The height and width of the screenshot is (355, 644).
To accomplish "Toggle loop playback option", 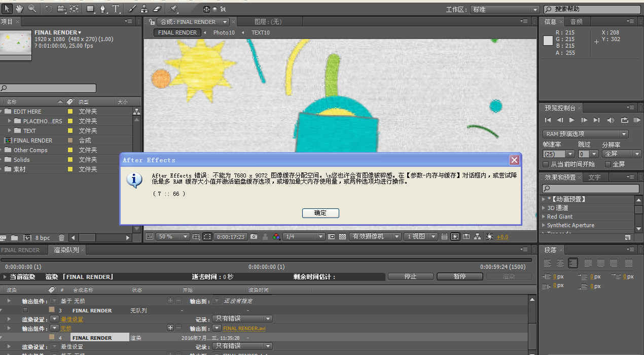I will (x=624, y=120).
